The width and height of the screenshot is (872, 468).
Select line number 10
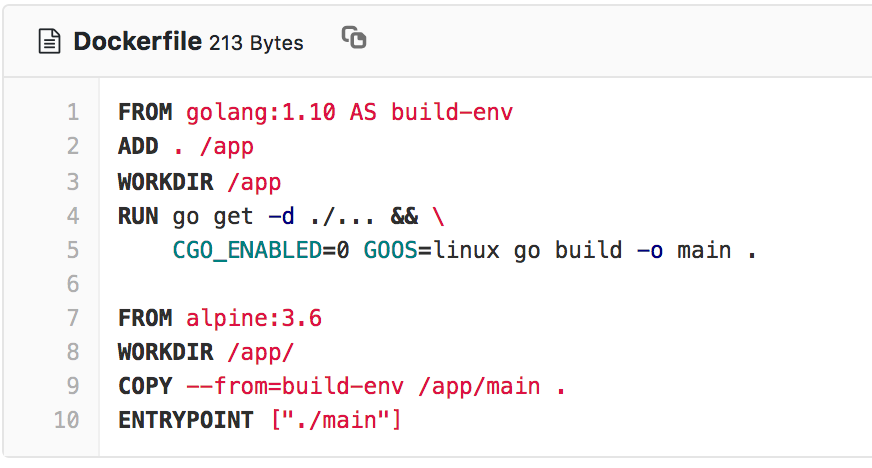pyautogui.click(x=67, y=420)
